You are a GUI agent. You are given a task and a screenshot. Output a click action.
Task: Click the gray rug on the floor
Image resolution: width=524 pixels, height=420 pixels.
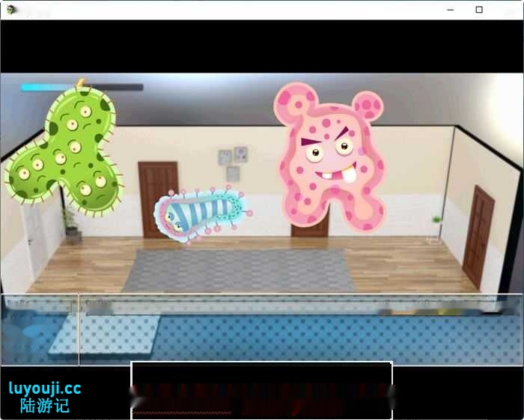(238, 270)
